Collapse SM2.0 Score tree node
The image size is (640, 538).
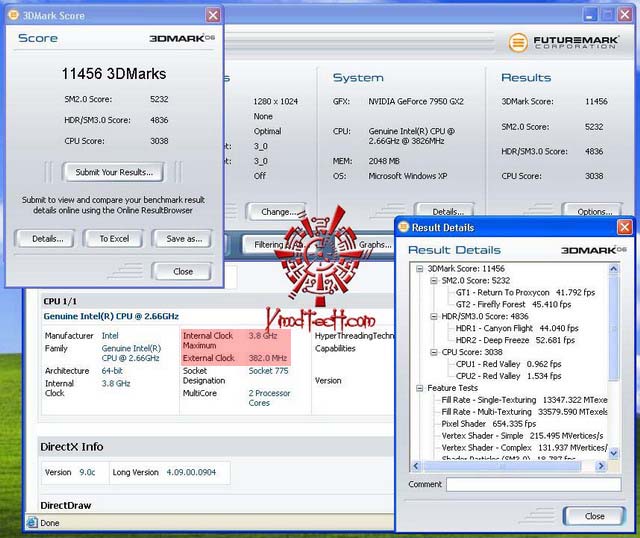point(433,280)
